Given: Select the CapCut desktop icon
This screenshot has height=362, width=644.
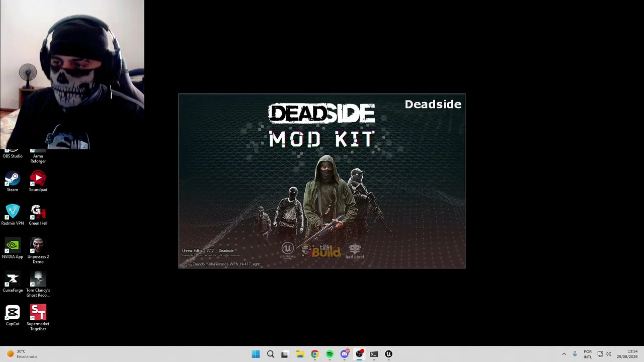Looking at the screenshot, I should coord(13,316).
